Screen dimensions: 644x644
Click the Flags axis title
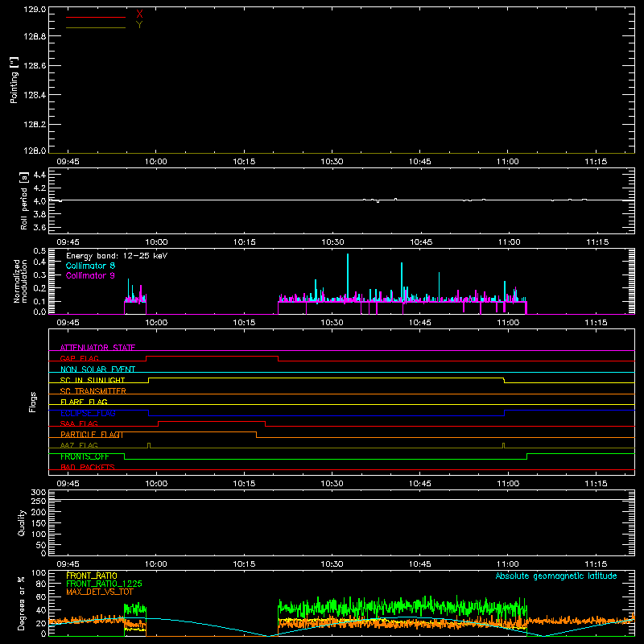32,402
